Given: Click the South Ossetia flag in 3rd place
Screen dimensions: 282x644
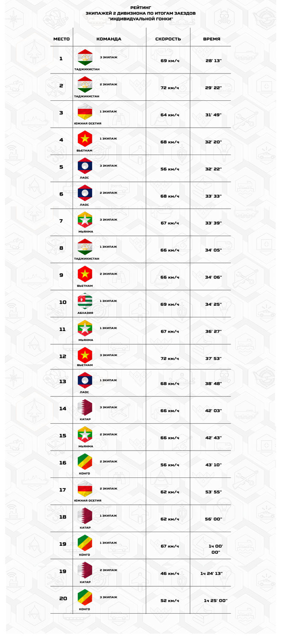Looking at the screenshot, I should [x=85, y=112].
